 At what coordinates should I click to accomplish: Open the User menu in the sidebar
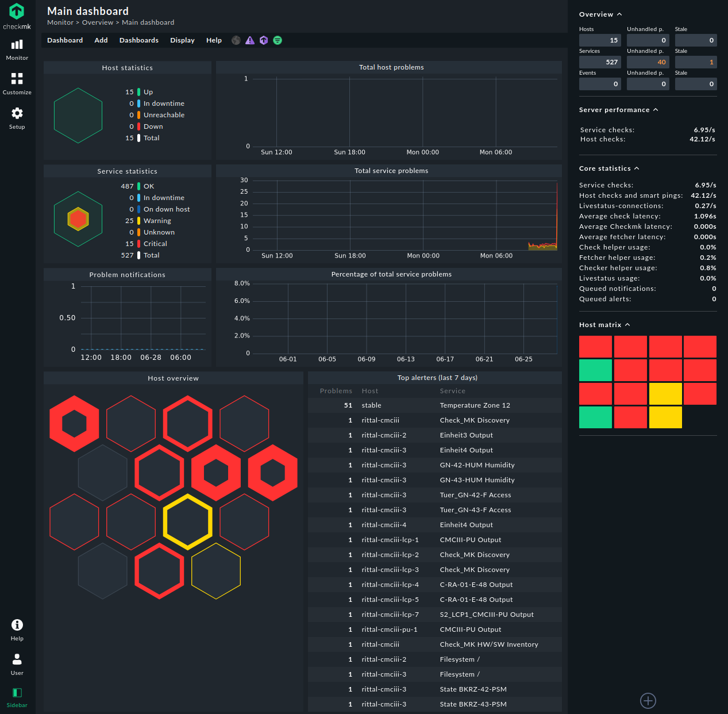point(17,664)
